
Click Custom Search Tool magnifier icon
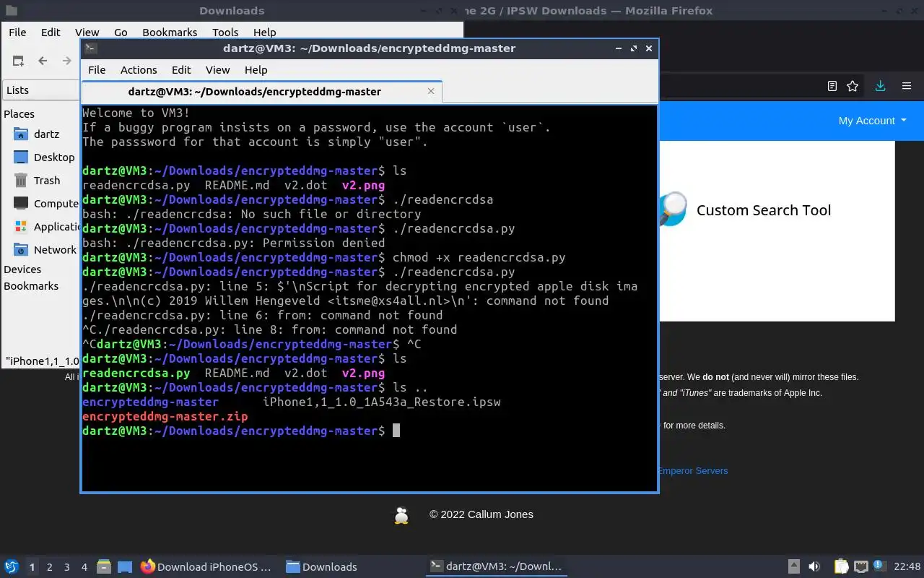673,210
